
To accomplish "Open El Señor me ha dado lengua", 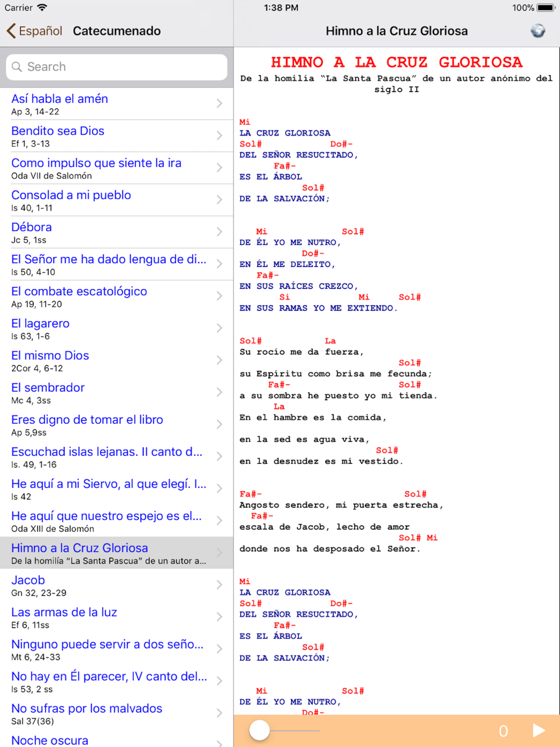I will coord(116,264).
